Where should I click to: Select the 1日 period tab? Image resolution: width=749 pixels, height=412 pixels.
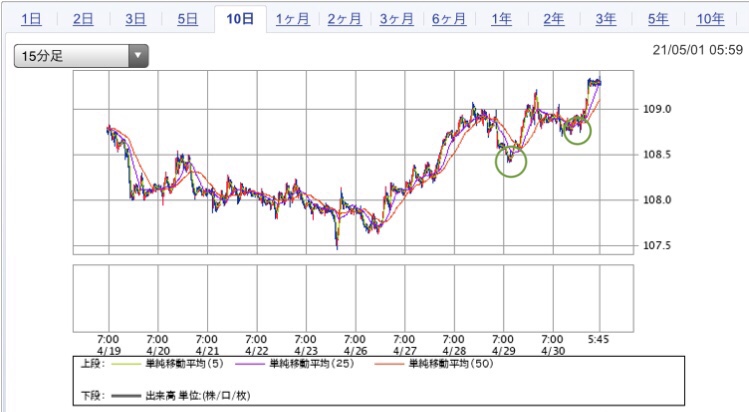click(32, 19)
